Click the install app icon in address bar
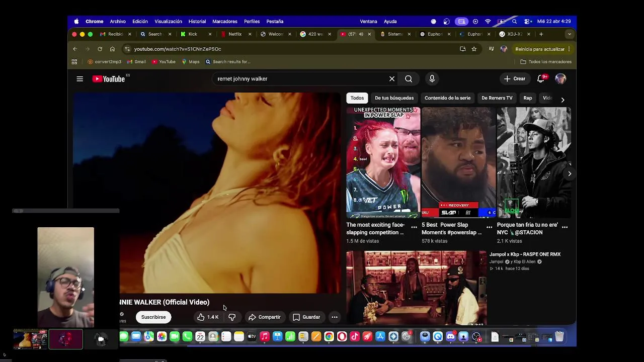The width and height of the screenshot is (644, 362). tap(463, 49)
